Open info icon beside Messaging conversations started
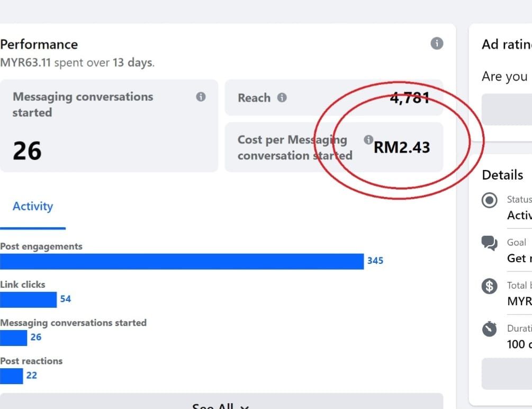The image size is (532, 409). (201, 97)
